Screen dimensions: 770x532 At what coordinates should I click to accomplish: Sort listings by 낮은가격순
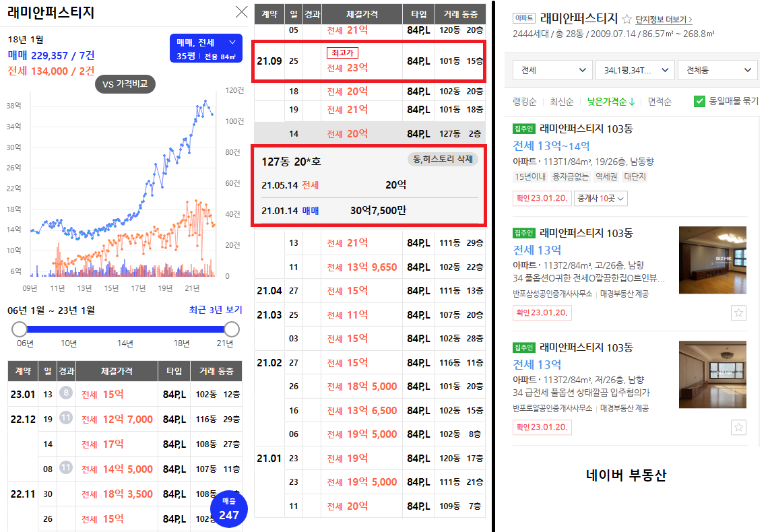611,102
